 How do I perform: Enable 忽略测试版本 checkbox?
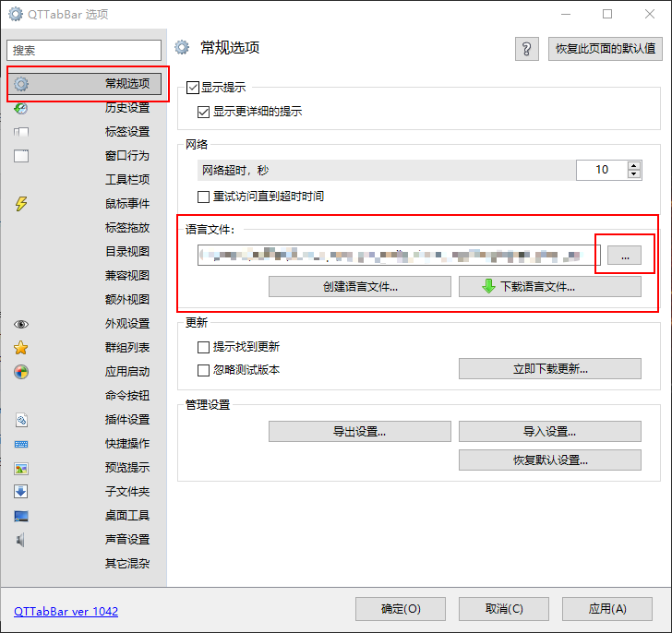point(204,370)
